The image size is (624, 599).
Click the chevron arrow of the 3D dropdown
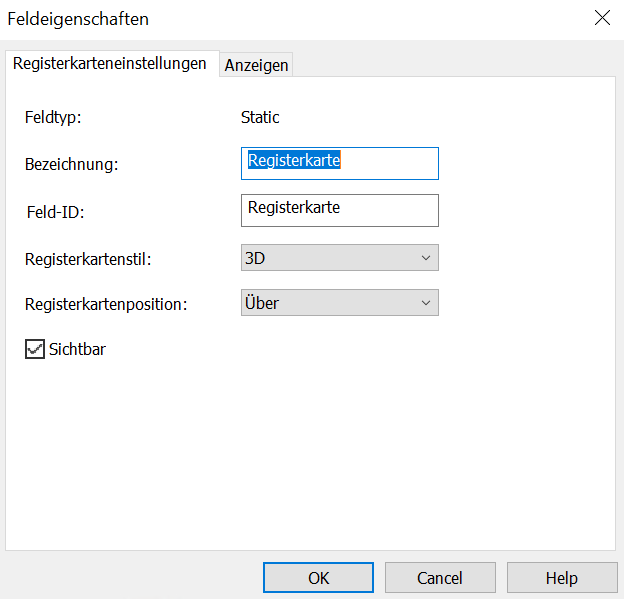click(426, 258)
